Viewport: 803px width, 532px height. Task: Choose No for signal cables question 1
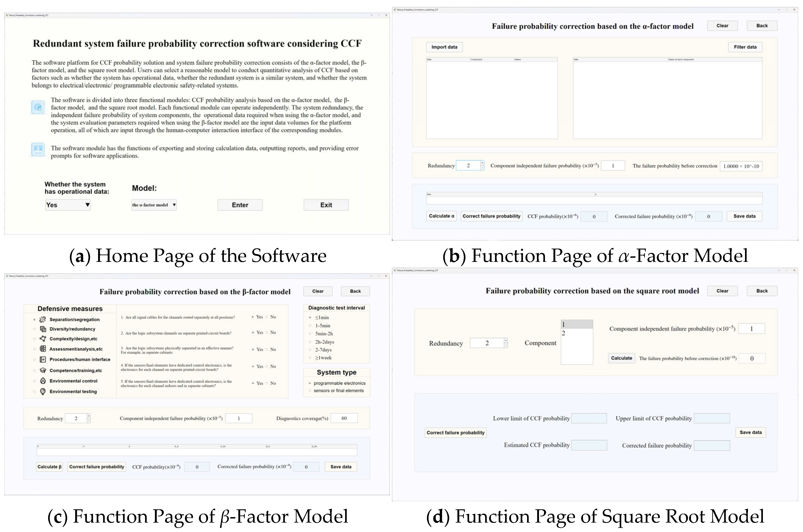coord(267,317)
